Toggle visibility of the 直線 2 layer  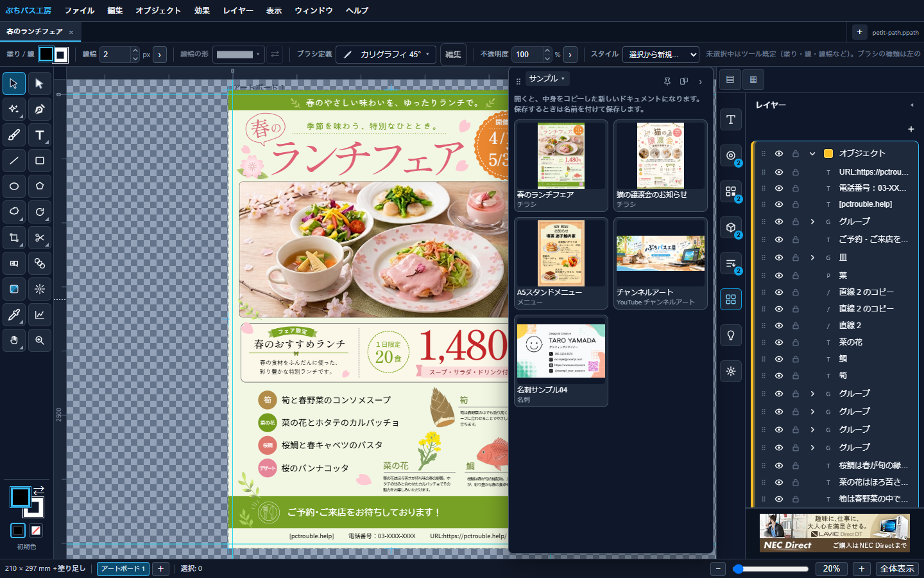tap(779, 326)
